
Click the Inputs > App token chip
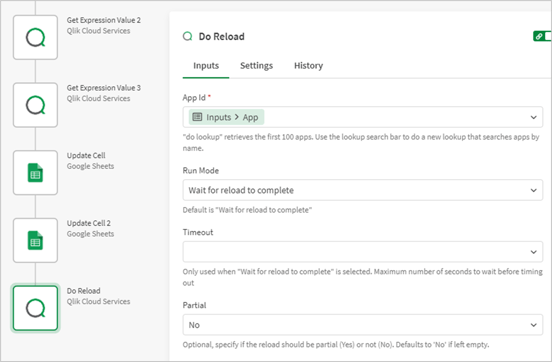(x=226, y=117)
